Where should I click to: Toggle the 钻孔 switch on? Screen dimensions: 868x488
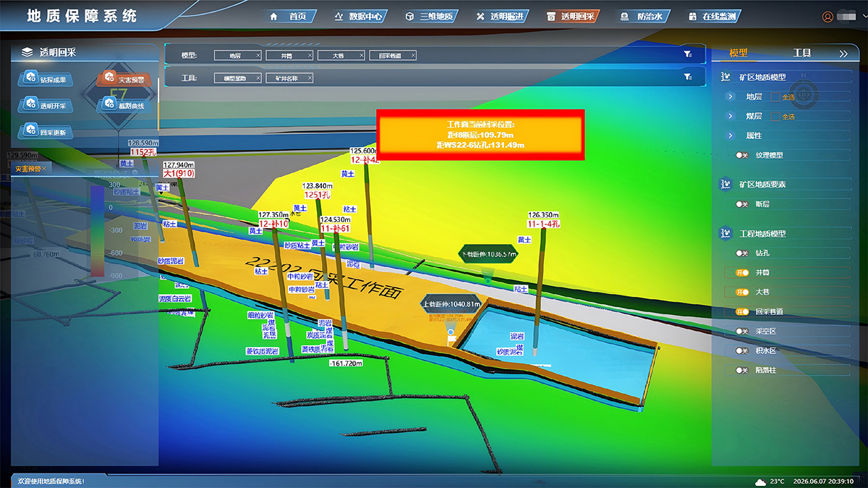pyautogui.click(x=741, y=253)
